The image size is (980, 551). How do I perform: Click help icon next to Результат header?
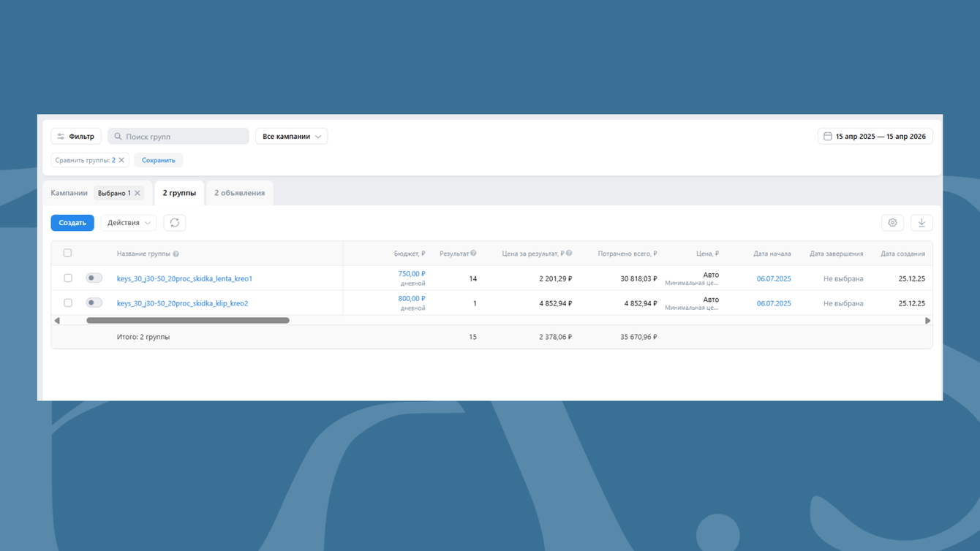click(473, 254)
